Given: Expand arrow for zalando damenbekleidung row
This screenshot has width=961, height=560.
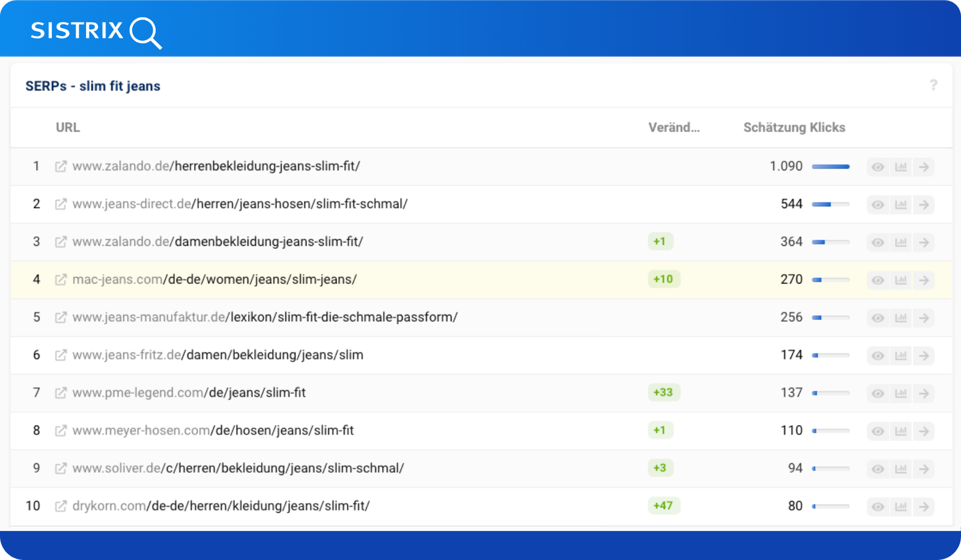Looking at the screenshot, I should pos(924,242).
